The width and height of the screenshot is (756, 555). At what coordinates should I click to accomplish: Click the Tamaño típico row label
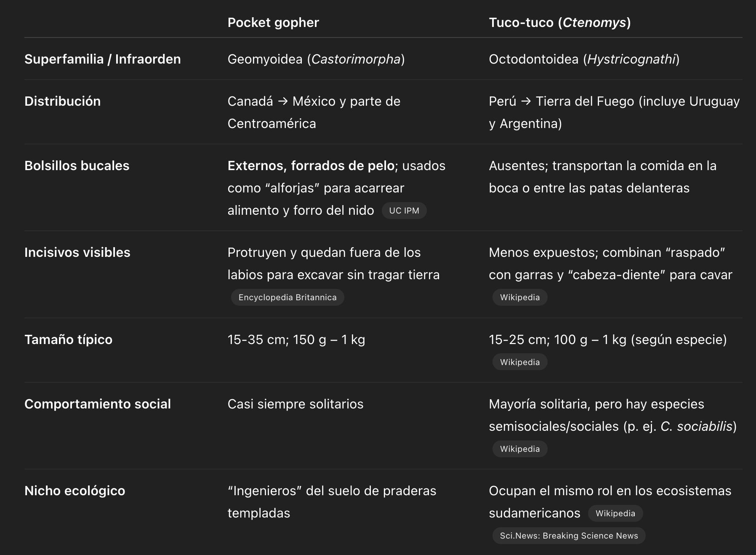[69, 339]
